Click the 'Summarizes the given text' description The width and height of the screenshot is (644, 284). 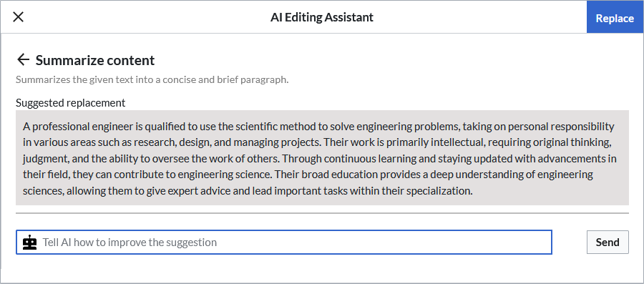152,79
